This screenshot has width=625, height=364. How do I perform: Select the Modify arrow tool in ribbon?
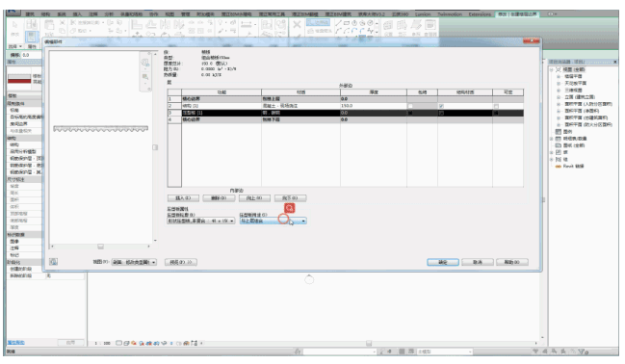pyautogui.click(x=14, y=25)
